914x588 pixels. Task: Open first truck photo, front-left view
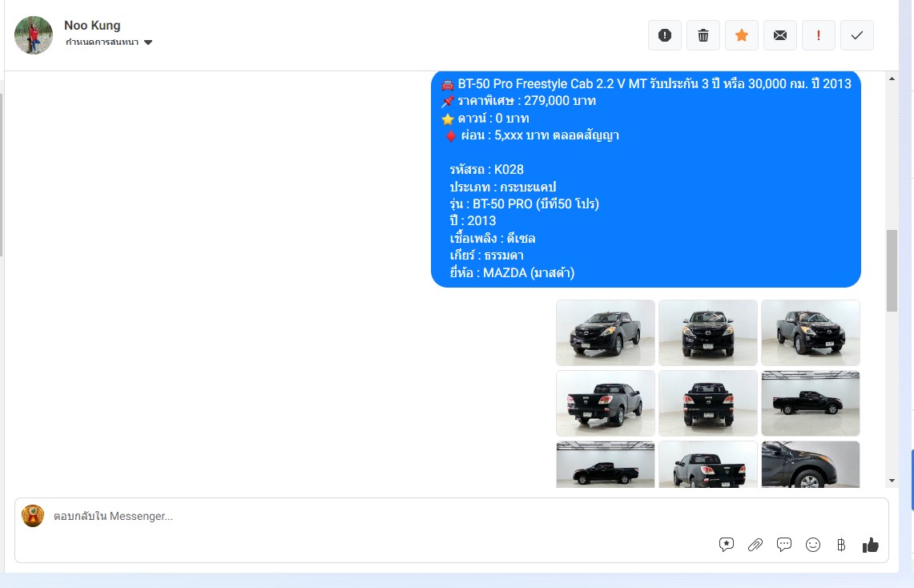(x=606, y=332)
